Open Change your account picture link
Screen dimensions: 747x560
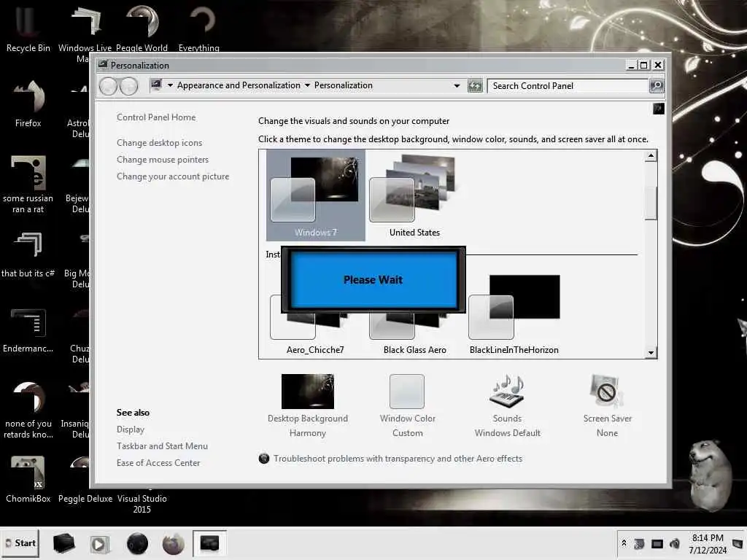172,176
